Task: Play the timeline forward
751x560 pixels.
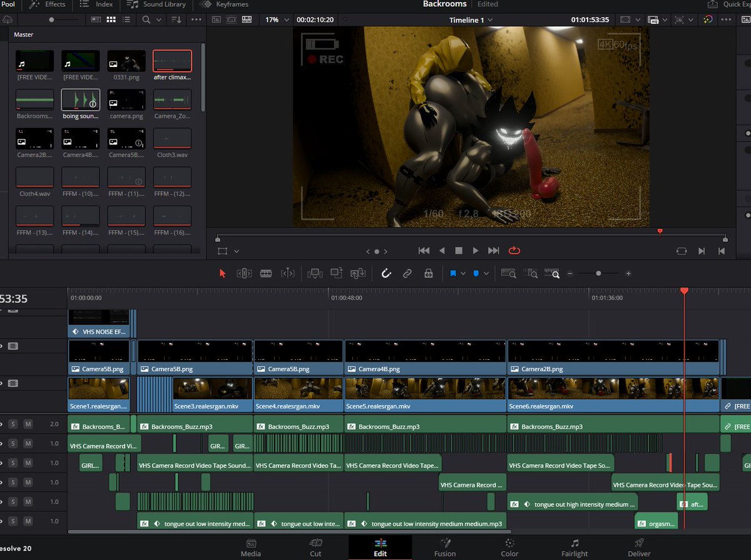Action: click(x=476, y=250)
